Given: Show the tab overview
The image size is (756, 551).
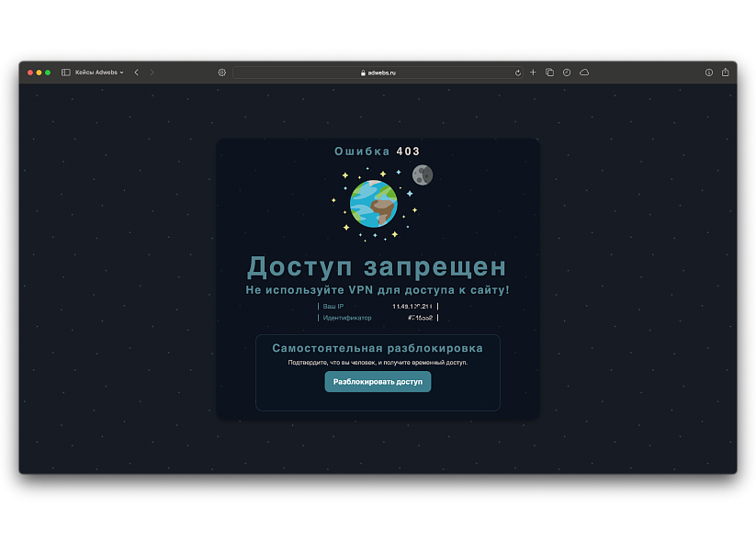Looking at the screenshot, I should pyautogui.click(x=549, y=73).
